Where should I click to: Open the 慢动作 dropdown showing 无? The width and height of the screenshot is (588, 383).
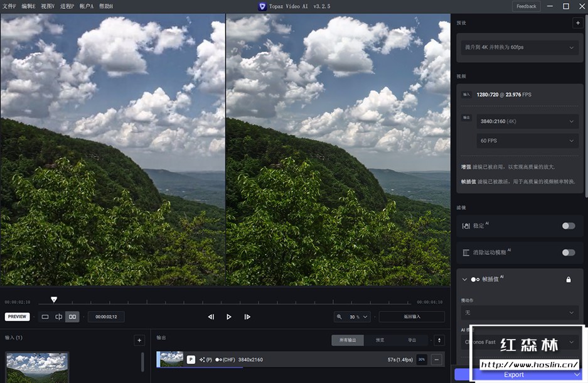click(520, 313)
